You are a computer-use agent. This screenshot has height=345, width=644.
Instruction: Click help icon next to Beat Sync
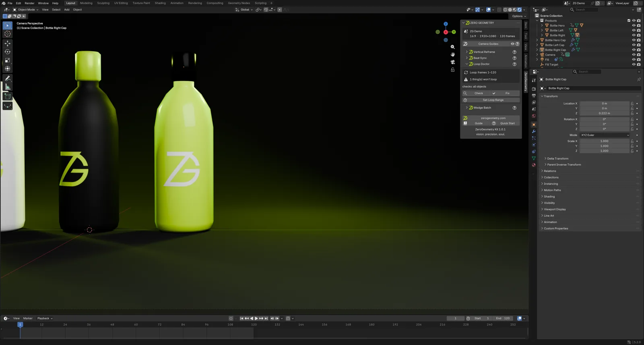[514, 58]
